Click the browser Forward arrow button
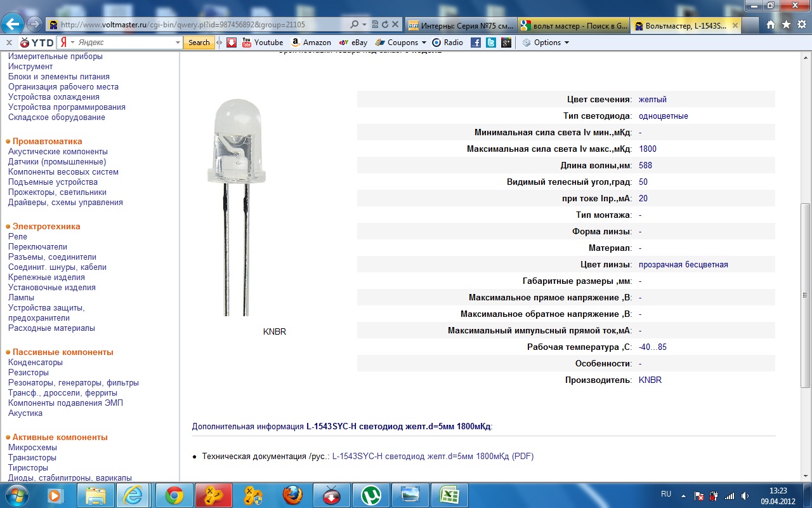812x508 pixels. click(x=34, y=25)
